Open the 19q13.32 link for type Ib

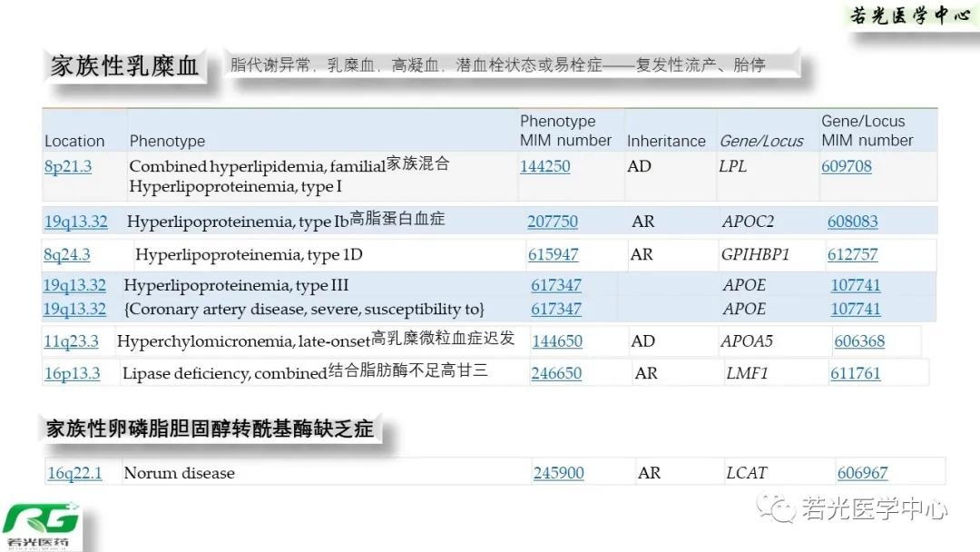coord(74,221)
